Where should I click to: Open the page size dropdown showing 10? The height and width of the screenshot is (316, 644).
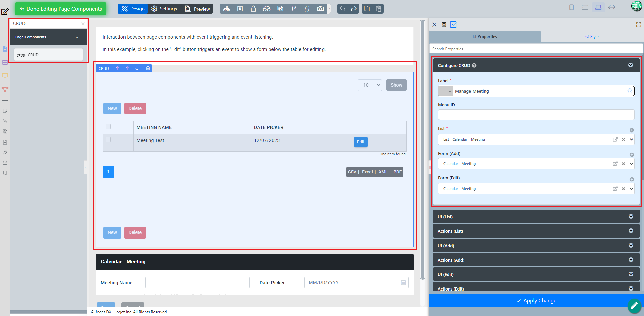[370, 85]
